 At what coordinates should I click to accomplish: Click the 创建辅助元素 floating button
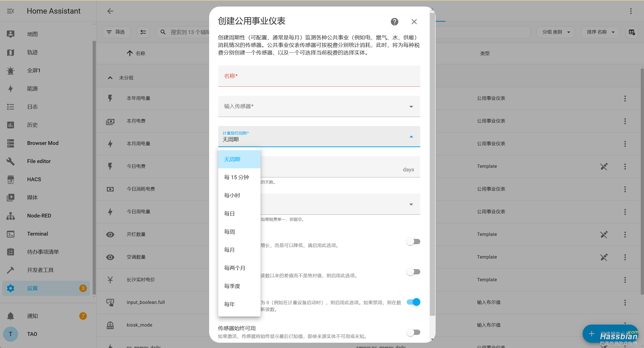click(610, 334)
